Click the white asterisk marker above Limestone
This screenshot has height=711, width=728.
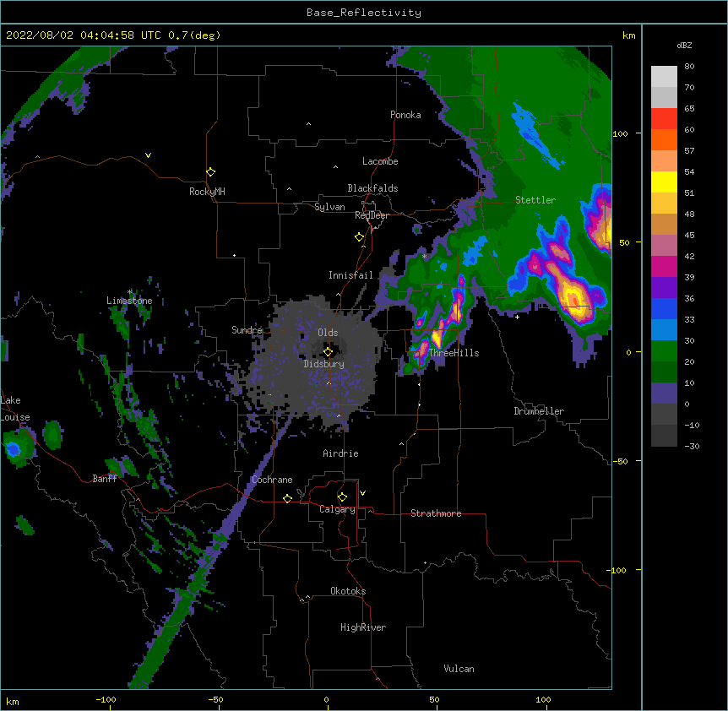point(130,292)
